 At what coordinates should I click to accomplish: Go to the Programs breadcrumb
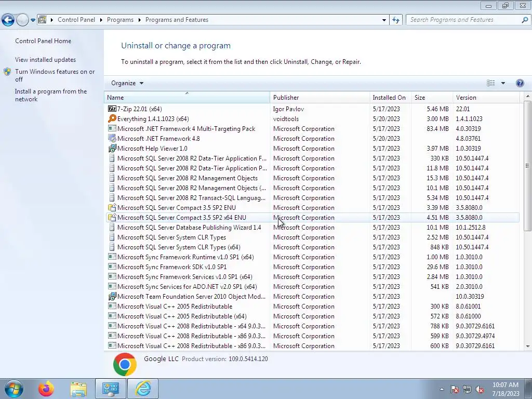(x=120, y=20)
